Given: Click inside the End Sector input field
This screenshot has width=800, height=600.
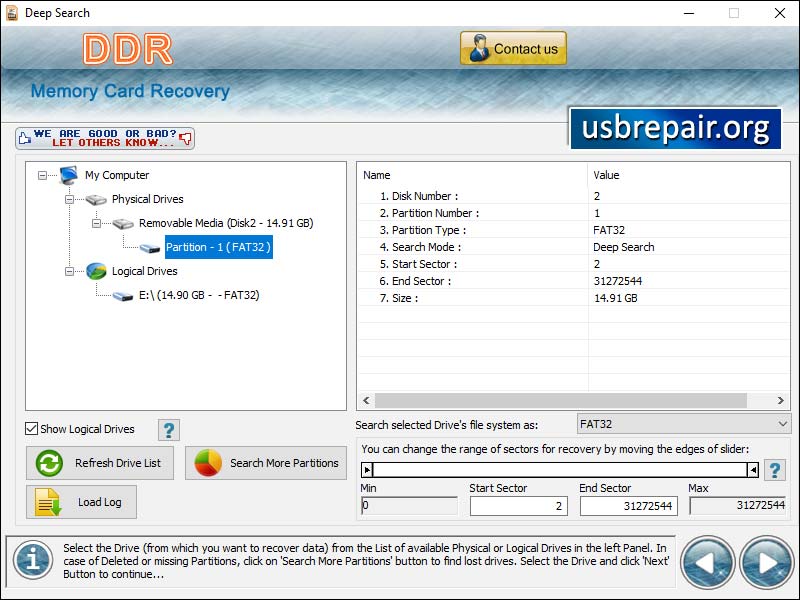Looking at the screenshot, I should pos(628,506).
